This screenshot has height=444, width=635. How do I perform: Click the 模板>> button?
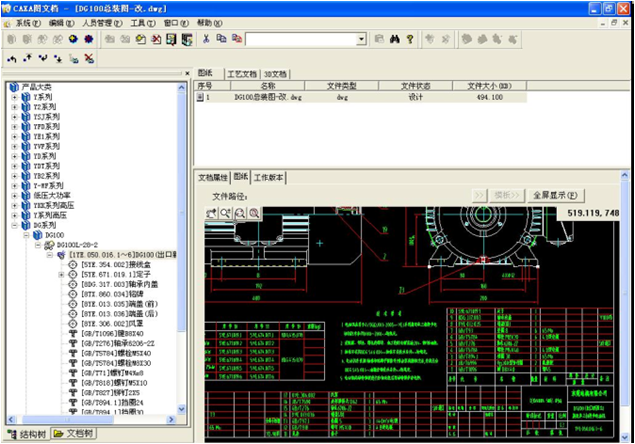tap(507, 196)
